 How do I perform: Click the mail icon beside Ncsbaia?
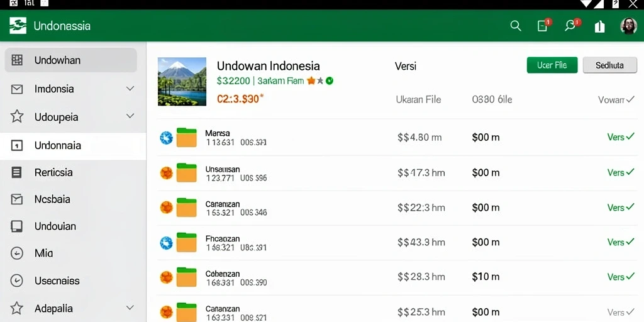(x=17, y=199)
